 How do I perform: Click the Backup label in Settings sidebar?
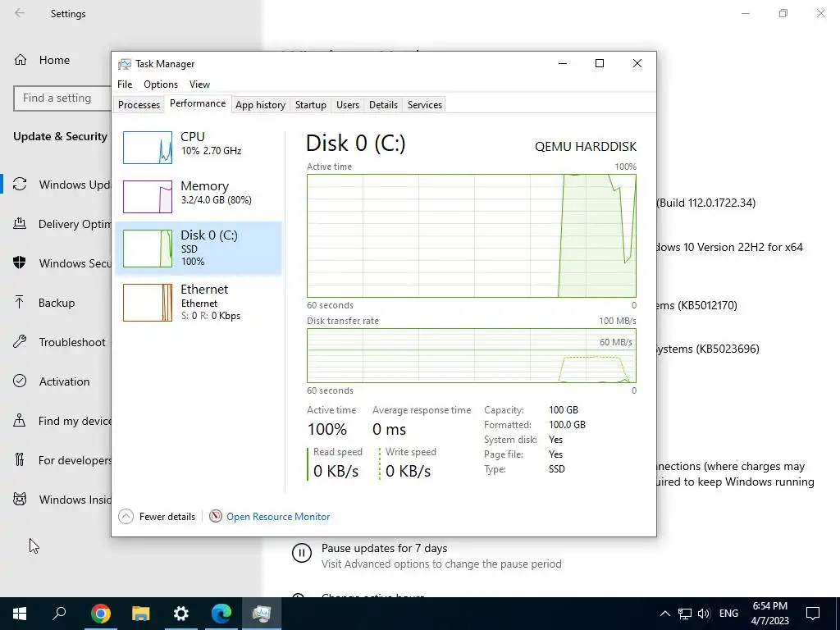click(57, 303)
